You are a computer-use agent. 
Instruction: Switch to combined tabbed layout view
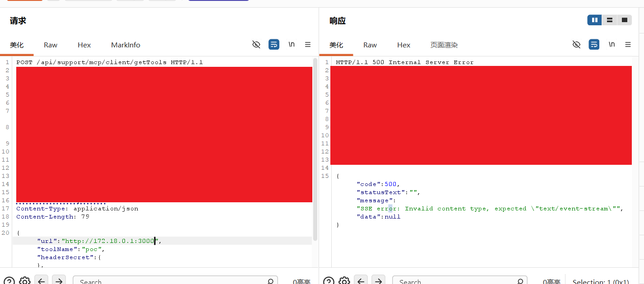[x=625, y=20]
